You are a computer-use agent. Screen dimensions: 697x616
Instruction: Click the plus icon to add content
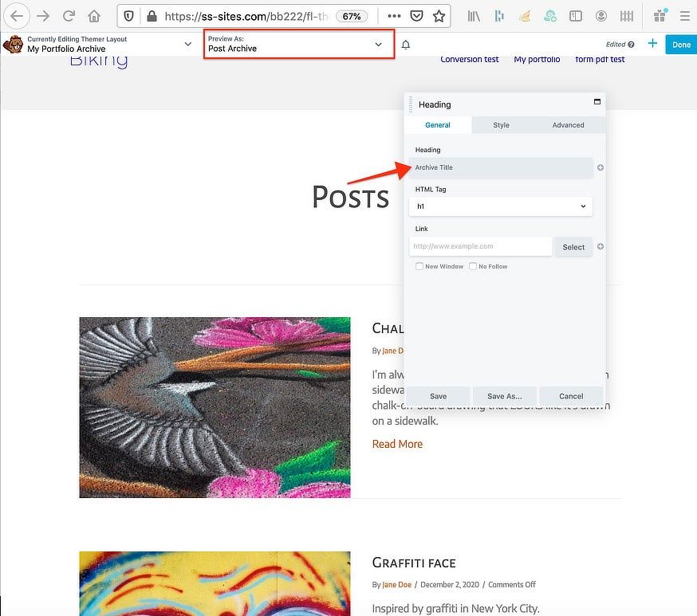[652, 44]
